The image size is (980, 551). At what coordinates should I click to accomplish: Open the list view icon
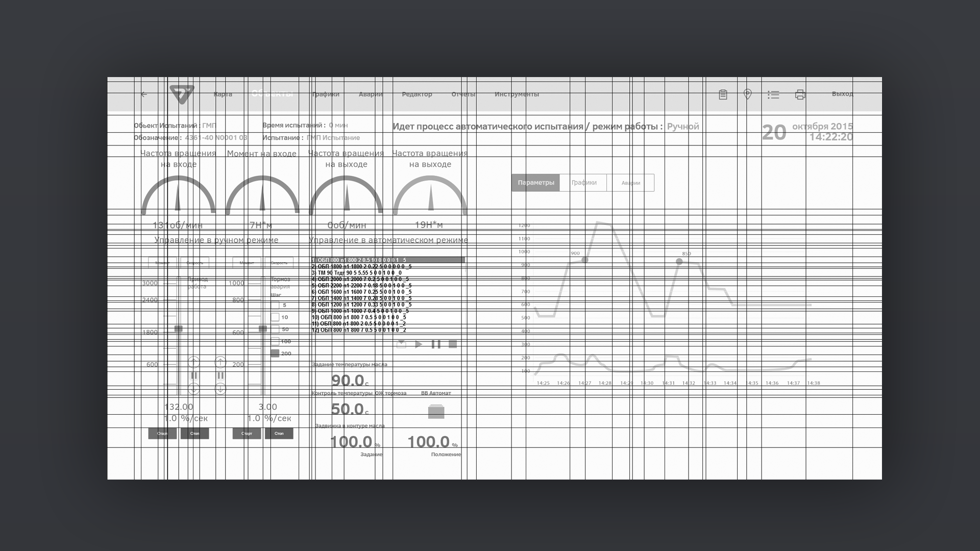pos(773,94)
